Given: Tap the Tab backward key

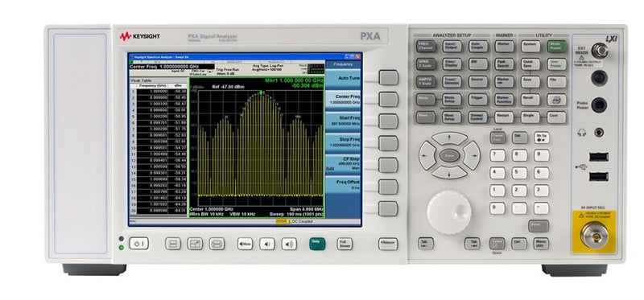Looking at the screenshot, I should pos(426,244).
